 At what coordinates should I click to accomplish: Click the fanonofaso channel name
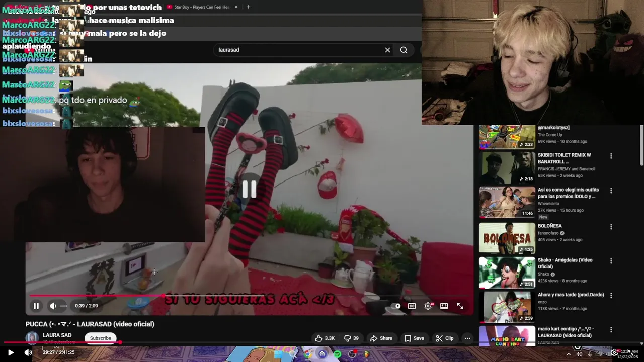pyautogui.click(x=548, y=233)
